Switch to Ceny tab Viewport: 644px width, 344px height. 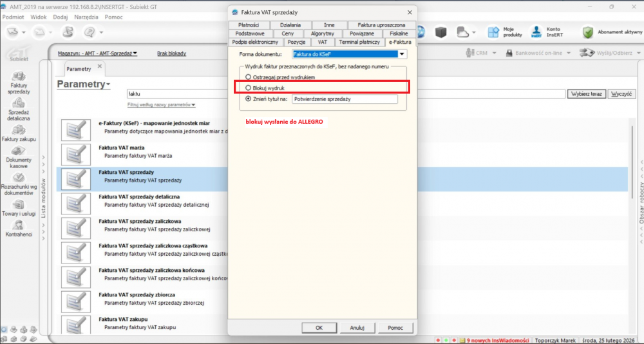click(287, 33)
